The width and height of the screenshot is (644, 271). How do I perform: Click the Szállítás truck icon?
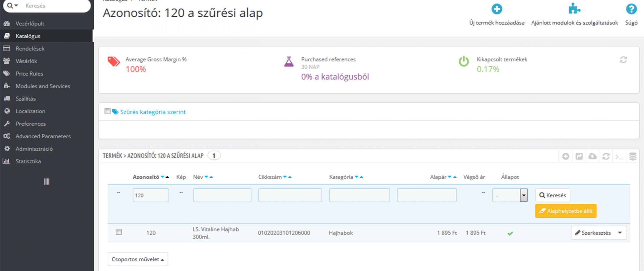tap(7, 99)
